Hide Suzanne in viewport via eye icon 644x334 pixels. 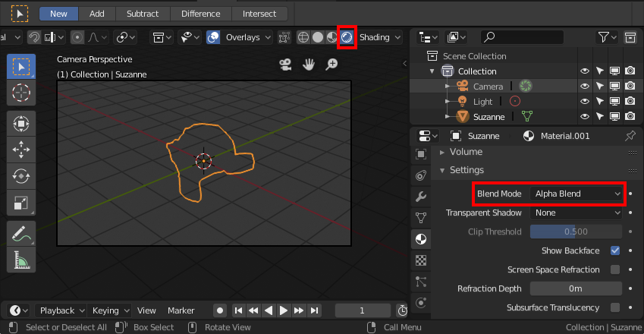pos(584,117)
